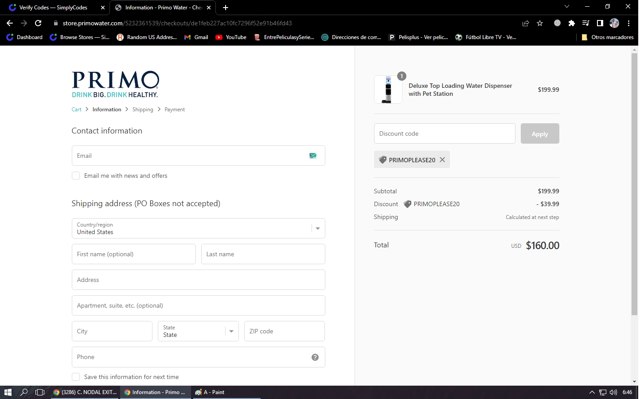The image size is (640, 399).
Task: Open the Chrome three-dot menu
Action: click(x=629, y=23)
